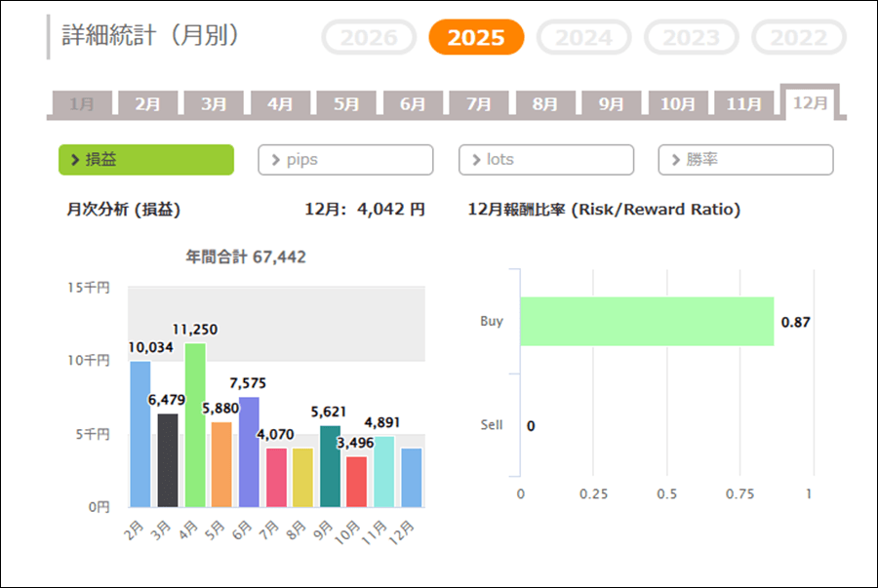The width and height of the screenshot is (878, 588).
Task: Expand the lots metric selector
Action: 546,160
